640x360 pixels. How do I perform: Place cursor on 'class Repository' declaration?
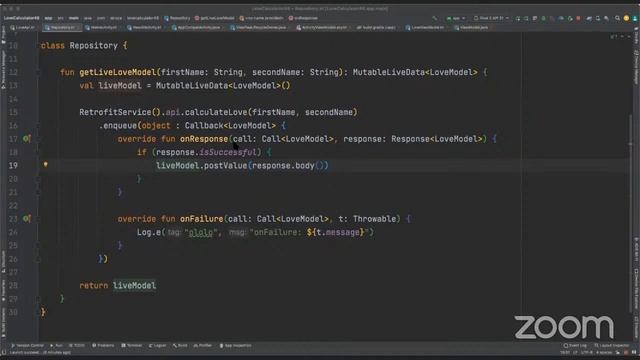[x=79, y=45]
